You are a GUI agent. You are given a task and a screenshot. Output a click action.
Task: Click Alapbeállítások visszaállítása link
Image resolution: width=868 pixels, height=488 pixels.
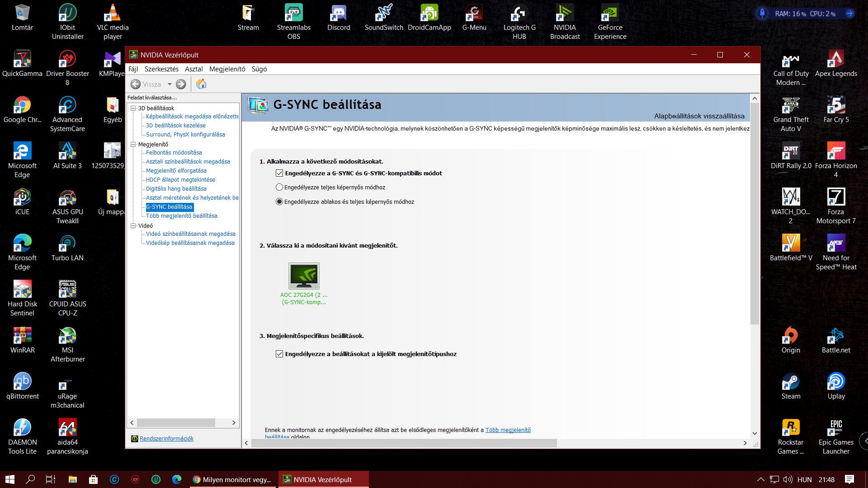pos(699,116)
